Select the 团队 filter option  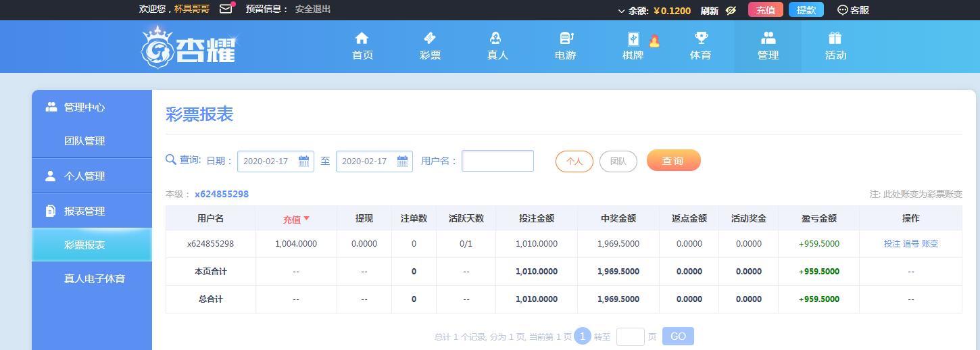[618, 161]
